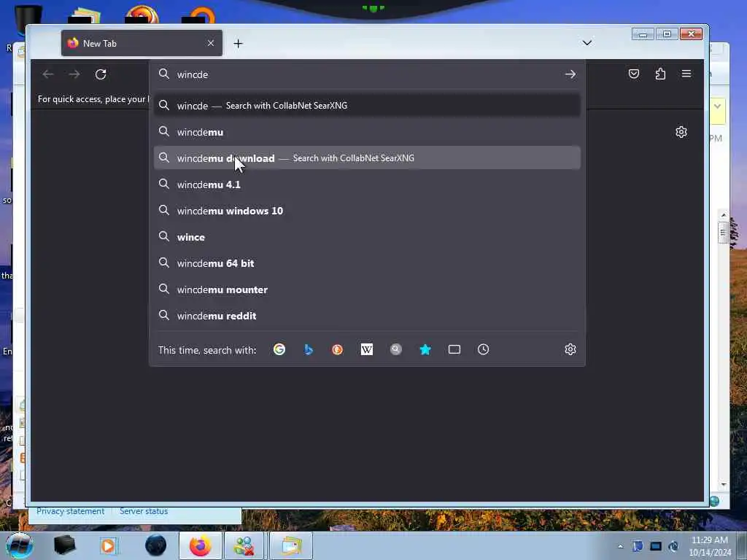The image size is (747, 560).
Task: Search history with the clock icon
Action: click(x=484, y=349)
